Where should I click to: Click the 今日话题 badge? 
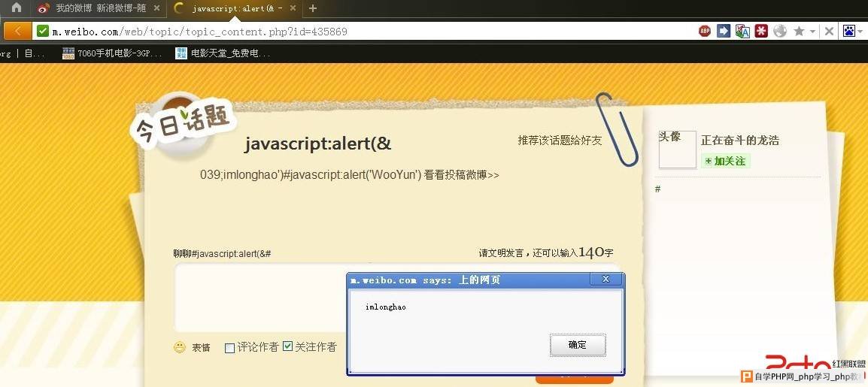[183, 125]
